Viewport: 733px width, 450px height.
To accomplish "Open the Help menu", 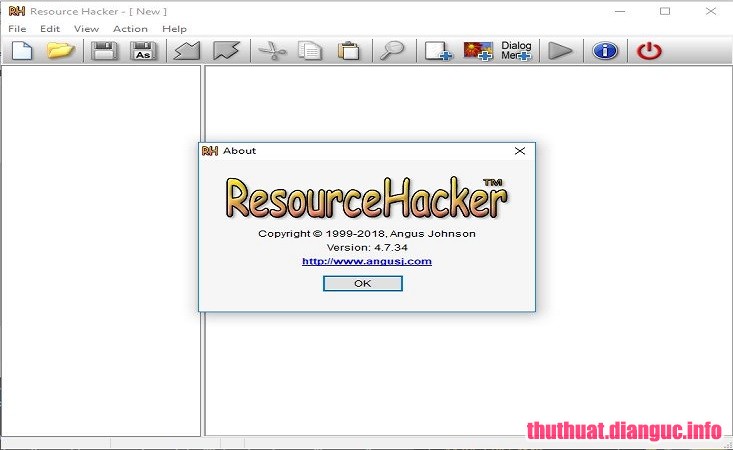I will (174, 29).
